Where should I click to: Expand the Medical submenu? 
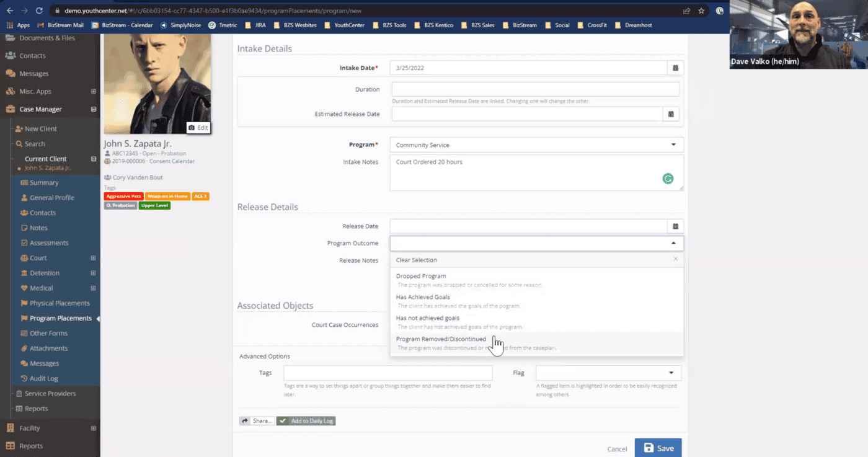(94, 288)
